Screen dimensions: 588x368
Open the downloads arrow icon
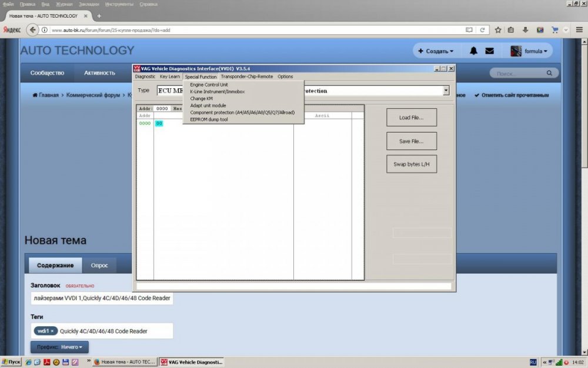click(525, 30)
